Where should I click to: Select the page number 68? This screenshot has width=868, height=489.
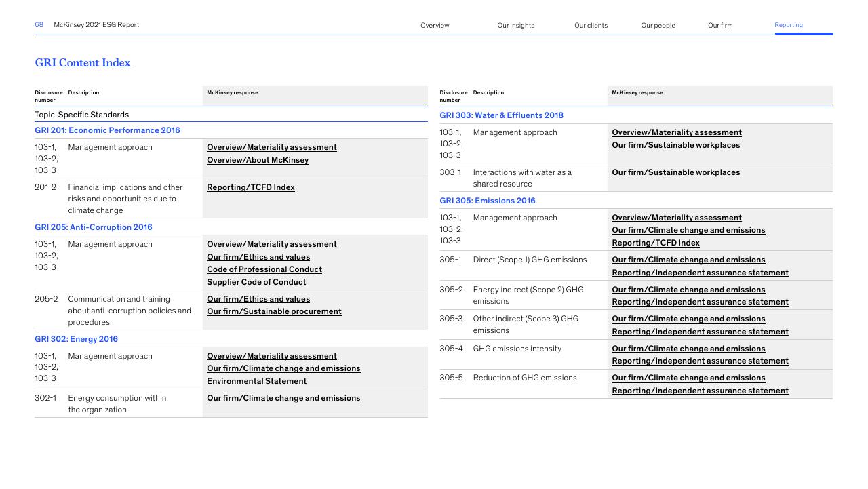(39, 25)
